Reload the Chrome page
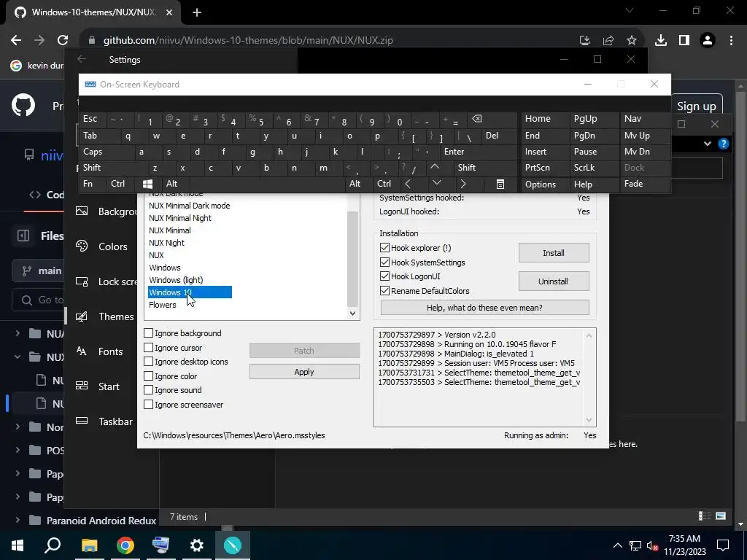The width and height of the screenshot is (747, 560). tap(63, 41)
